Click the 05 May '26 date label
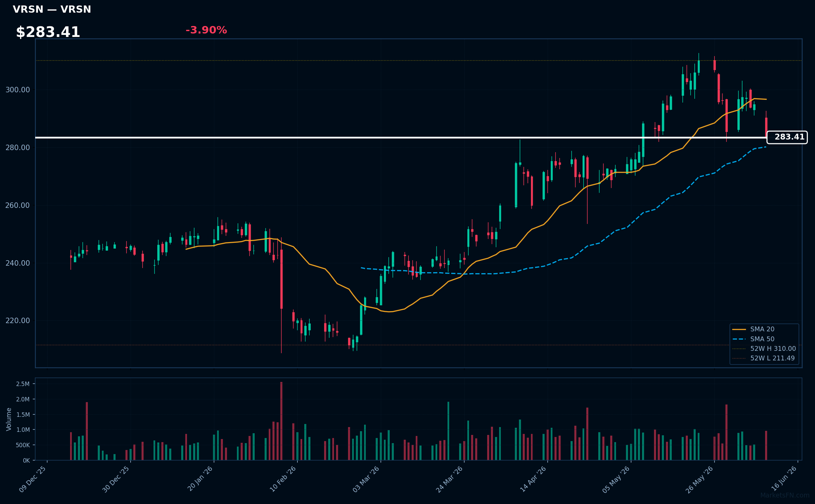815x504 pixels. point(616,479)
